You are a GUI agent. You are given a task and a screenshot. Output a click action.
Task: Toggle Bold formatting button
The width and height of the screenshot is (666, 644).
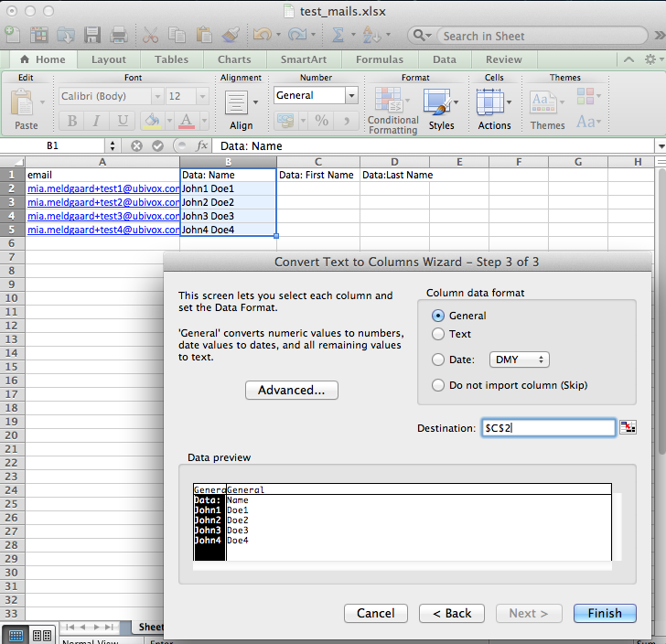(x=71, y=121)
